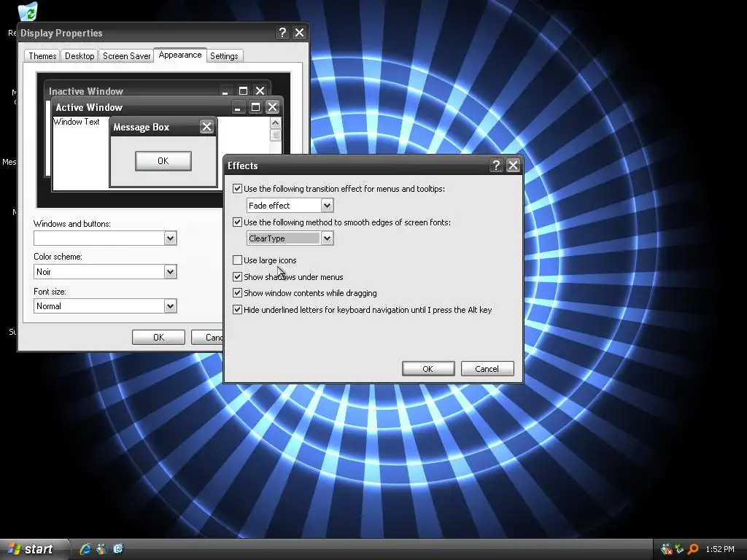Disable transition effect for menus and tooltips

coord(237,189)
